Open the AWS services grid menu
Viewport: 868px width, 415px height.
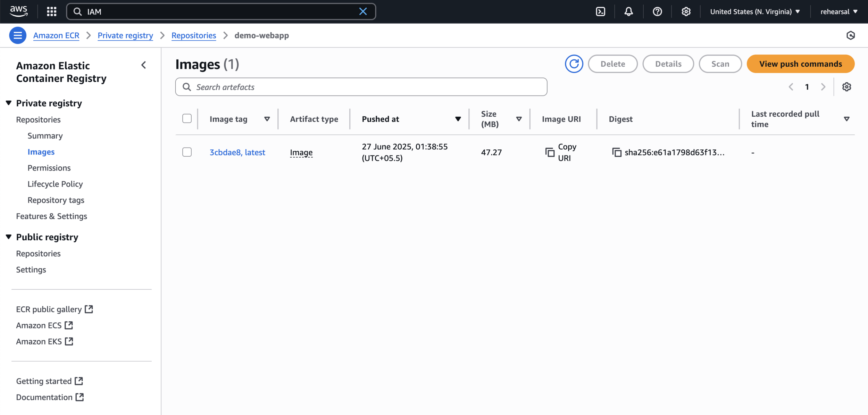pyautogui.click(x=52, y=12)
